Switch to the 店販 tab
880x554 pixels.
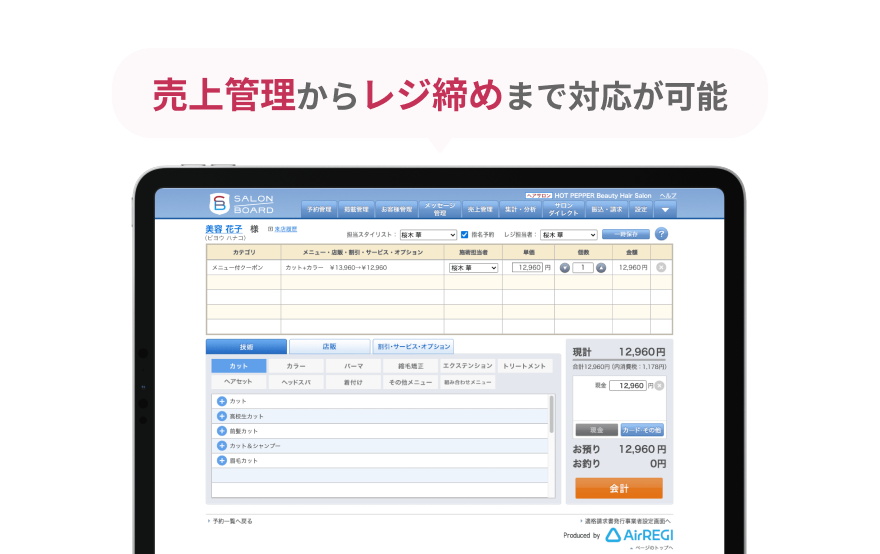point(329,346)
